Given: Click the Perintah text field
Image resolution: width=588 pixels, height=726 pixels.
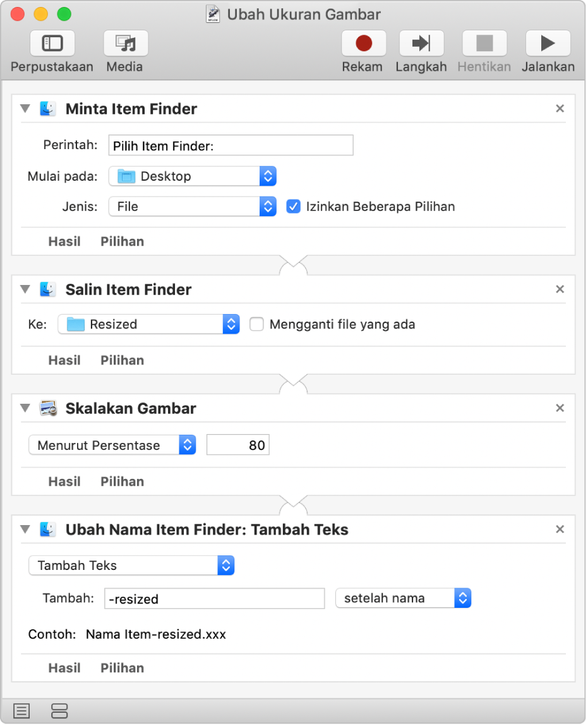Looking at the screenshot, I should point(231,146).
